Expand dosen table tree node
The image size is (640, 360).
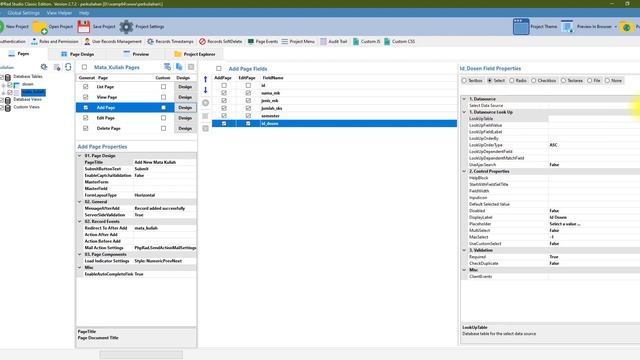[3, 85]
